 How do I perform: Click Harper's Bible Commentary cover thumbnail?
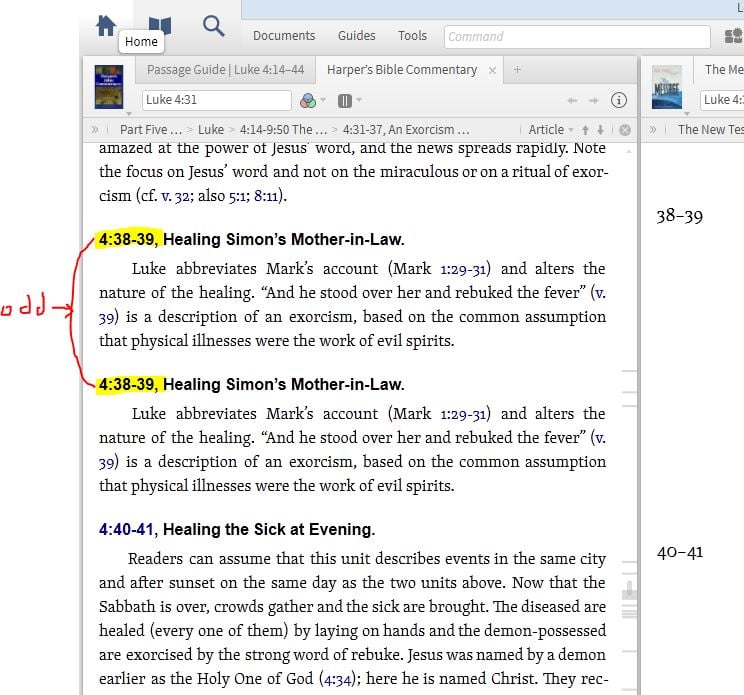109,86
